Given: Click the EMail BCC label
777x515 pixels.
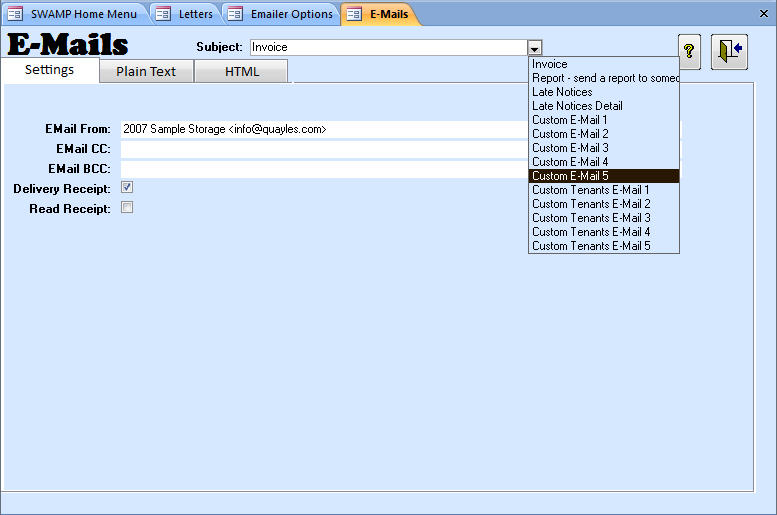Looking at the screenshot, I should pos(79,169).
